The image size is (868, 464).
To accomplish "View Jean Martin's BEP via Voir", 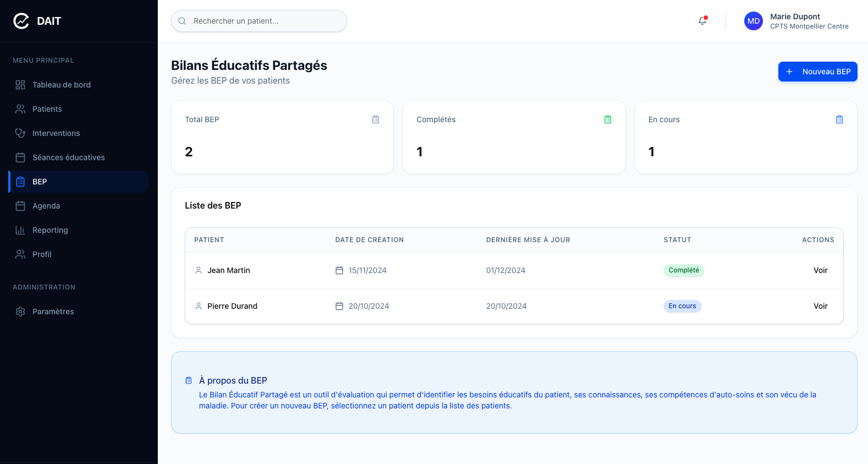I will click(820, 270).
